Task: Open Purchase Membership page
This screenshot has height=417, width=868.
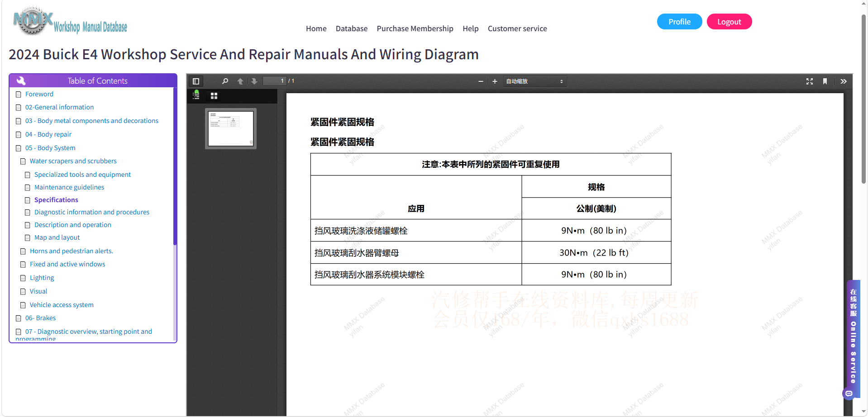Action: 415,28
